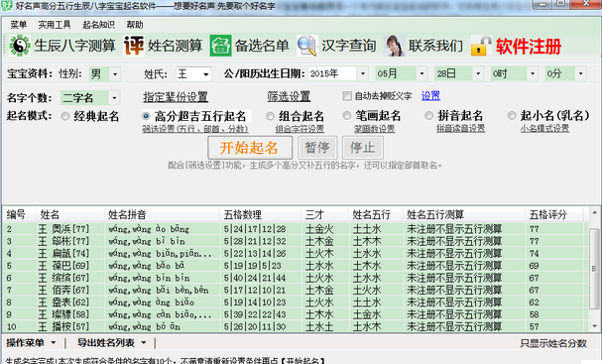Open 笔画数设置 link
The height and width of the screenshot is (364, 602).
point(374,129)
